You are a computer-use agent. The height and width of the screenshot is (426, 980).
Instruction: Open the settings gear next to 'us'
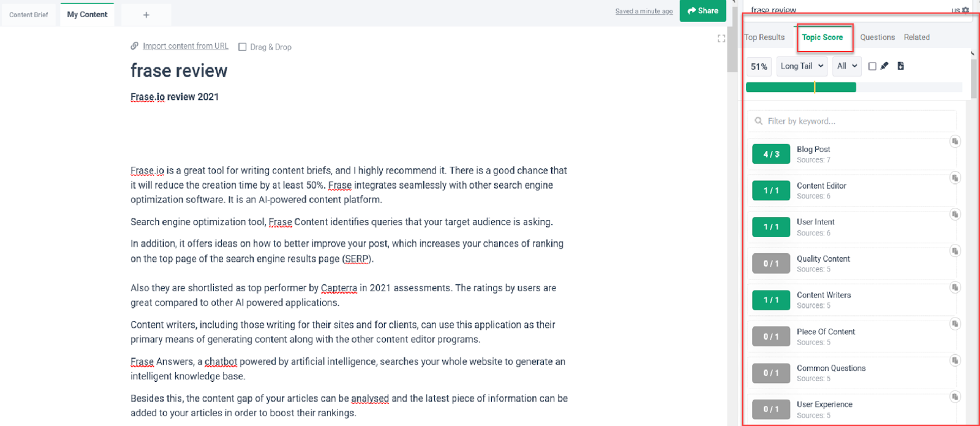(965, 10)
